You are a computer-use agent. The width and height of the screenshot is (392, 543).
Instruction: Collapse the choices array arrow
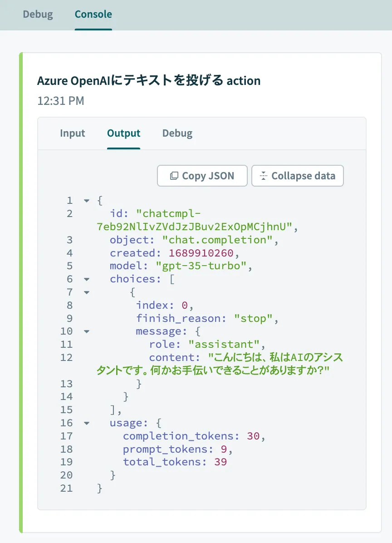tap(86, 279)
